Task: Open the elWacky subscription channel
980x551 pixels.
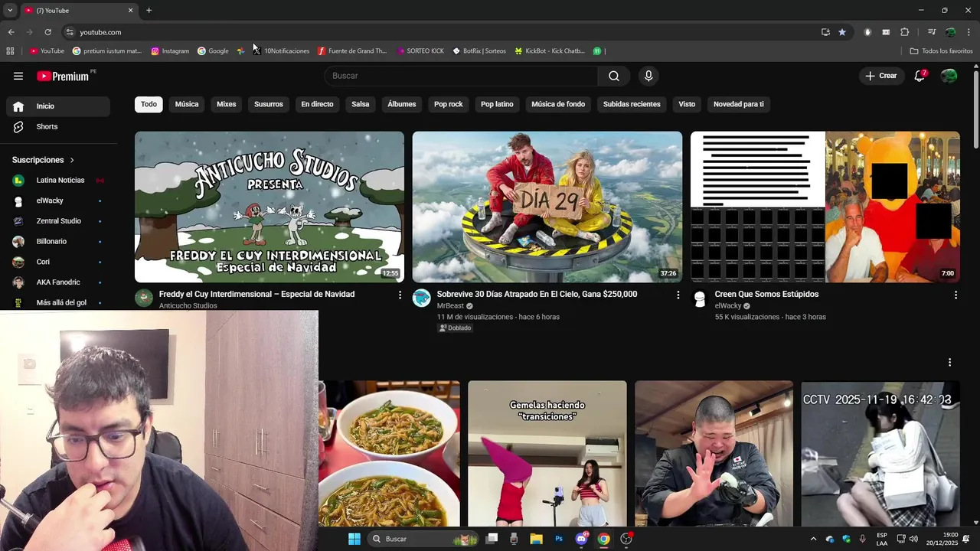Action: (58, 201)
